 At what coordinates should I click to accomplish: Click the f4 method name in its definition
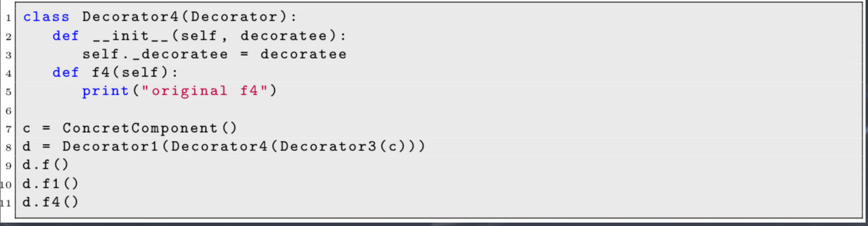pyautogui.click(x=101, y=73)
